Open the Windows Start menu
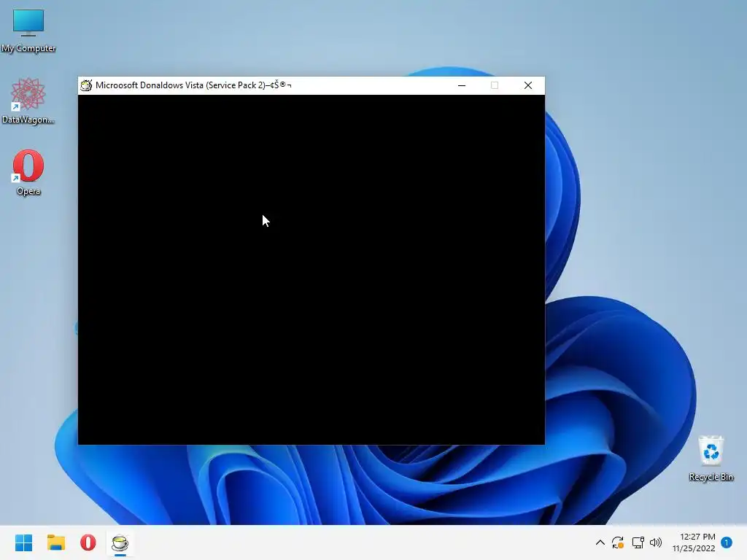 click(23, 542)
